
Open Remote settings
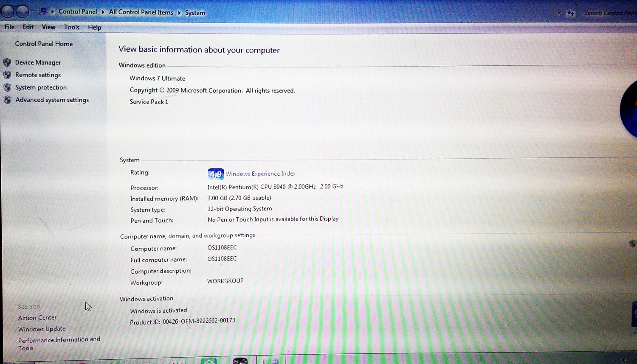pyautogui.click(x=38, y=75)
